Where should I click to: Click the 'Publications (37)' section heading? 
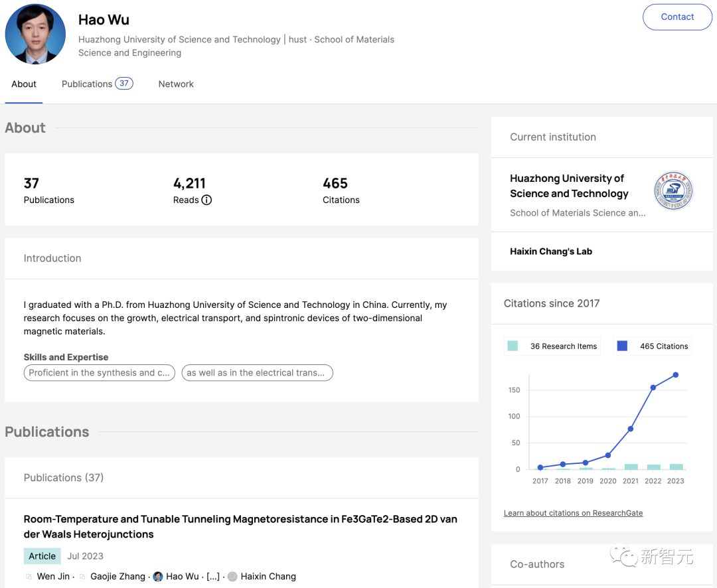64,478
